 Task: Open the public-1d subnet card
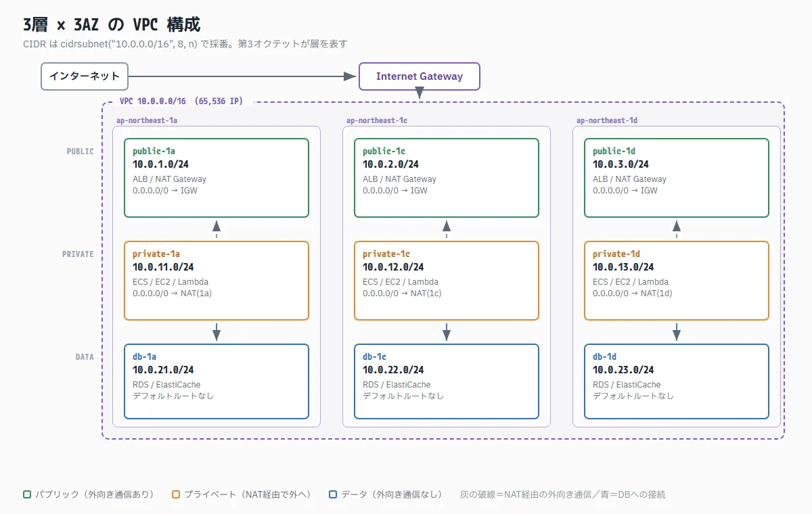point(677,178)
